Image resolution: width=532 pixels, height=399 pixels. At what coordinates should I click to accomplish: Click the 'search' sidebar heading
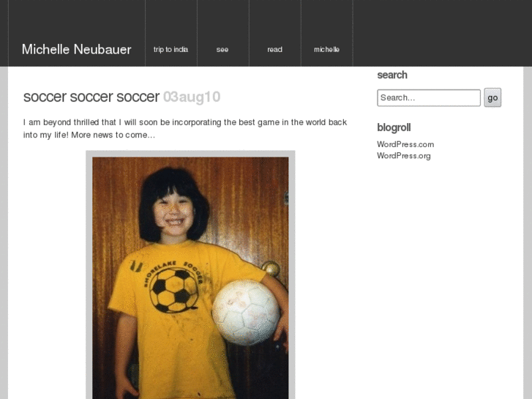pos(392,75)
